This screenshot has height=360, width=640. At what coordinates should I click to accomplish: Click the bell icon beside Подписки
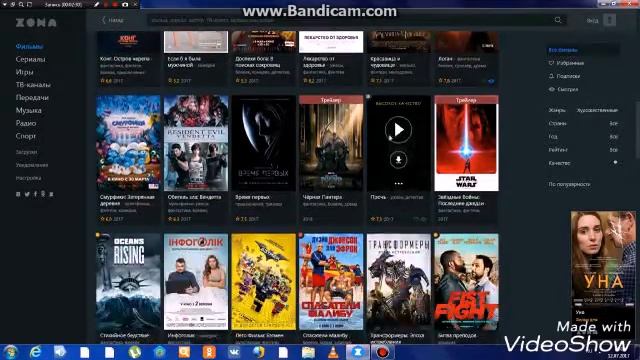click(x=551, y=76)
